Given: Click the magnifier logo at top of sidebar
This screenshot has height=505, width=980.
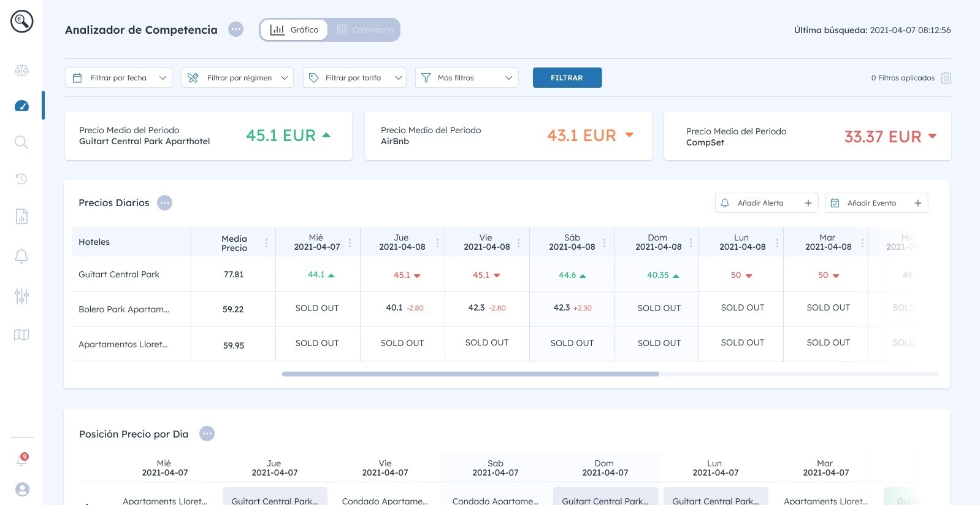Looking at the screenshot, I should pyautogui.click(x=21, y=21).
